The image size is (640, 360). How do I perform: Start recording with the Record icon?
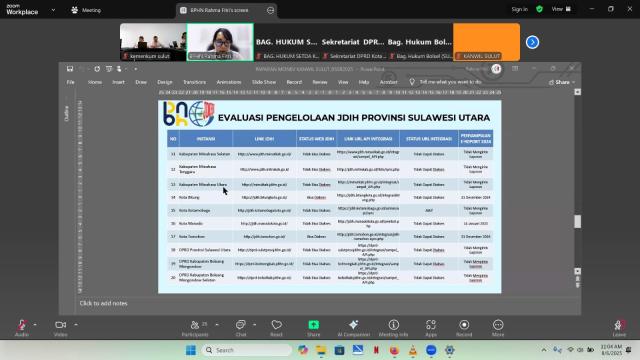point(464,328)
